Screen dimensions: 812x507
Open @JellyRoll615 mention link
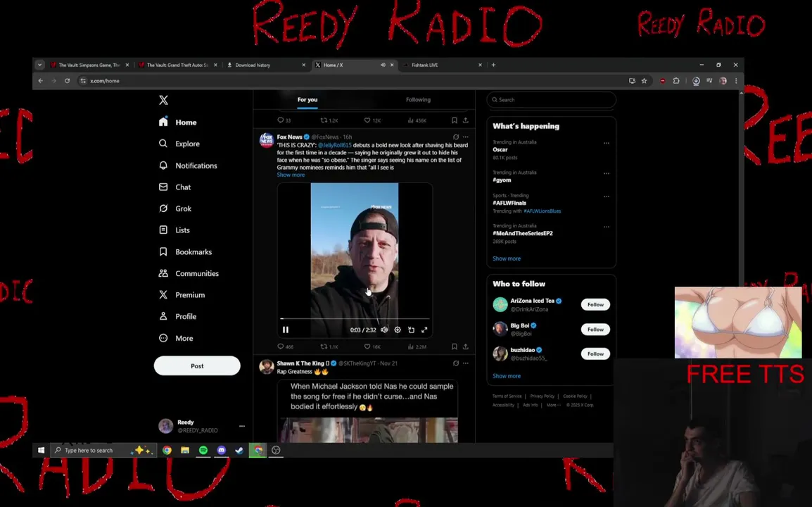(x=334, y=145)
